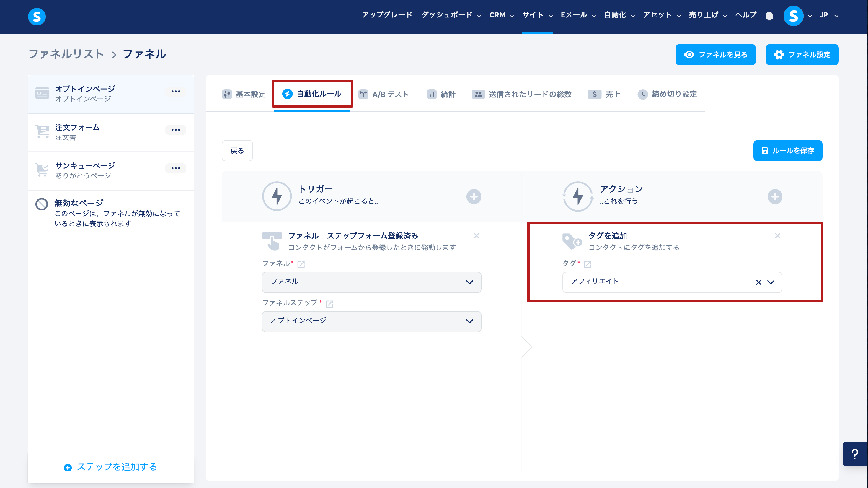The width and height of the screenshot is (868, 488).
Task: Click the ルールを保存 button
Action: tap(787, 151)
